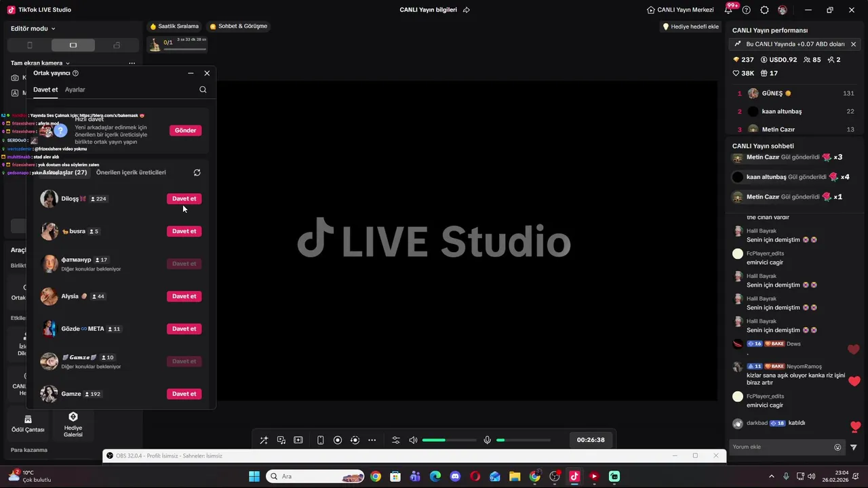The width and height of the screenshot is (868, 488).
Task: Mute the microphone icon
Action: (487, 440)
